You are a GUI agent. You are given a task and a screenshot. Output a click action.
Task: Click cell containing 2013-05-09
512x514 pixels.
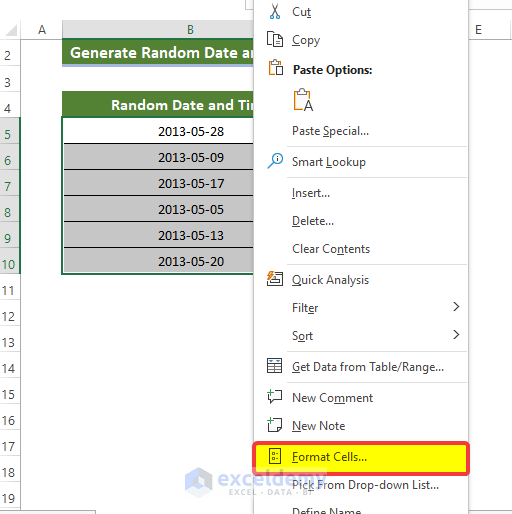158,157
